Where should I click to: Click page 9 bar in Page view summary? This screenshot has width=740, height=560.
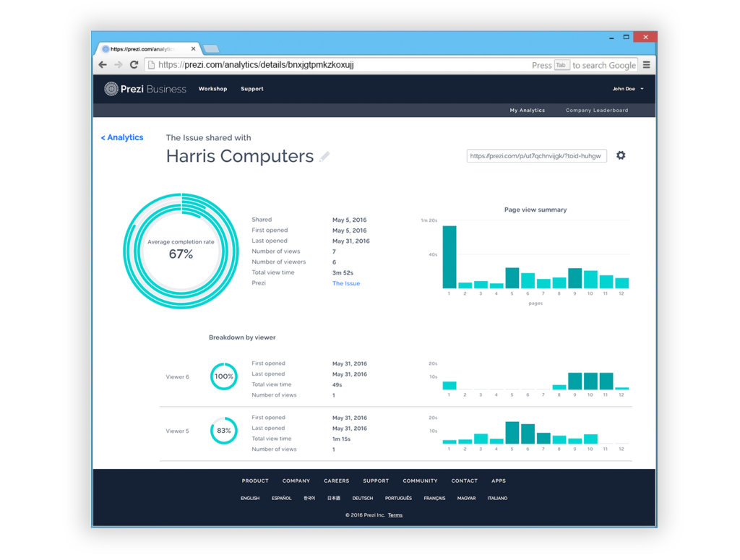[x=575, y=278]
